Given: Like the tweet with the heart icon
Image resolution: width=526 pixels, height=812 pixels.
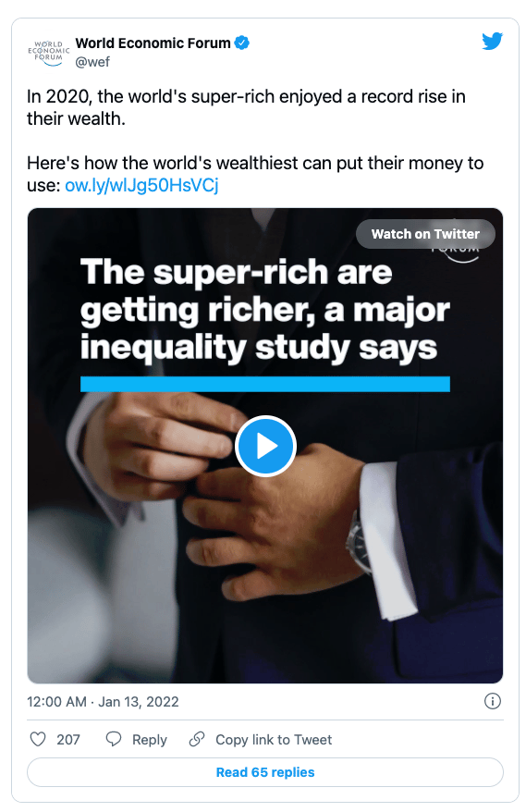Looking at the screenshot, I should (38, 739).
